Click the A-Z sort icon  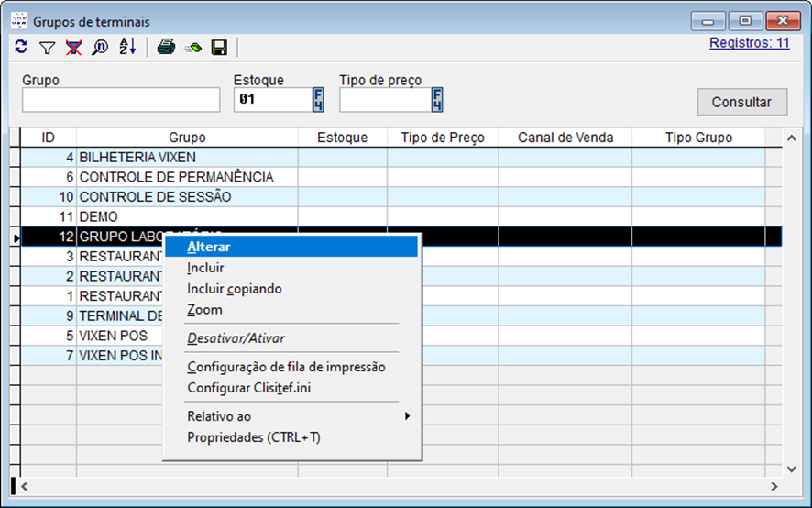click(x=126, y=47)
